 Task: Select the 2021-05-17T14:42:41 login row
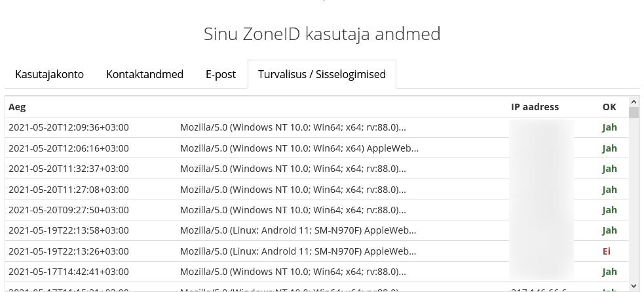316,272
